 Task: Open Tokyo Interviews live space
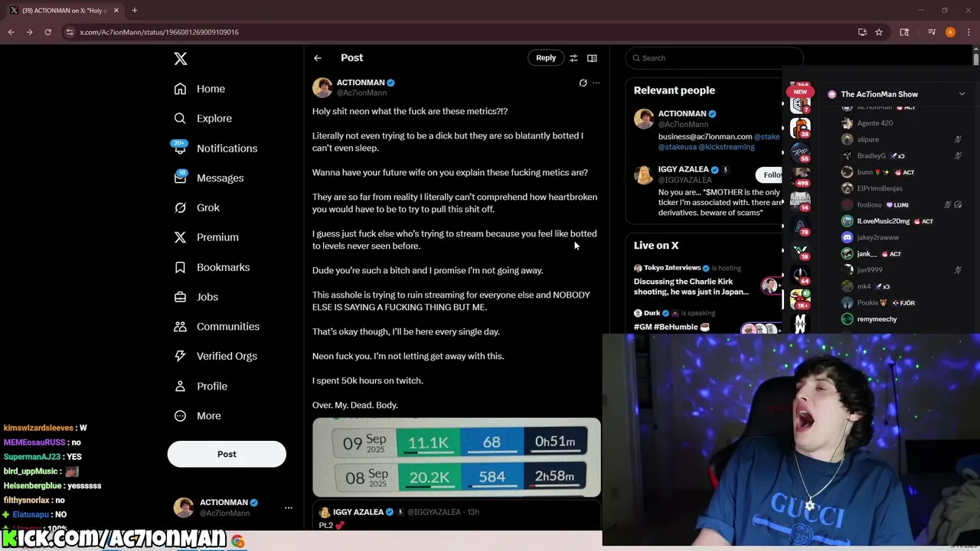[x=704, y=281]
